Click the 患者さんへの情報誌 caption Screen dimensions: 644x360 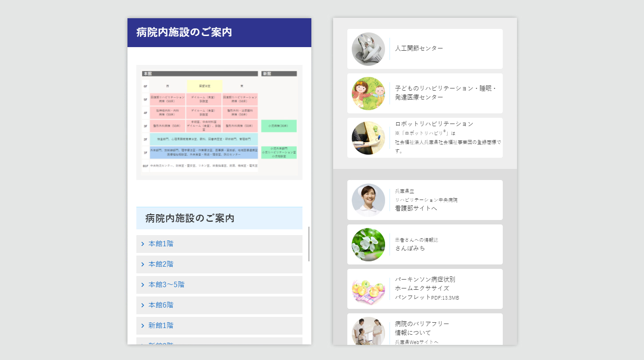point(417,240)
